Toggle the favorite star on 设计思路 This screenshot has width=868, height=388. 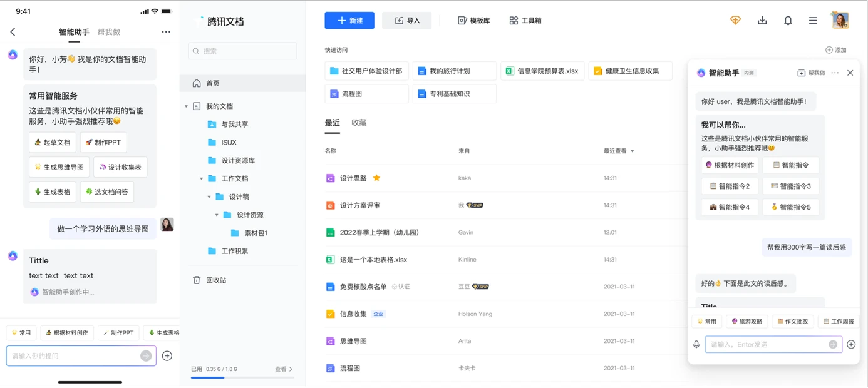[x=376, y=178]
